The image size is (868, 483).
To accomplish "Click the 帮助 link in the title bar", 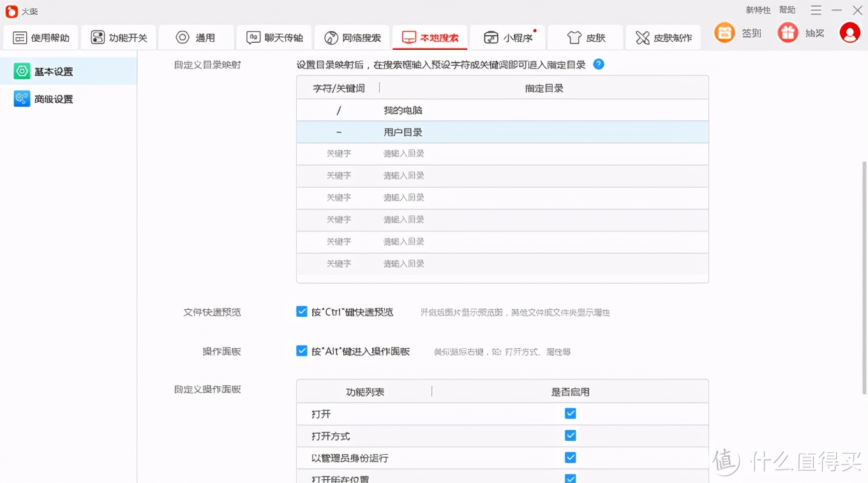I will click(x=787, y=10).
